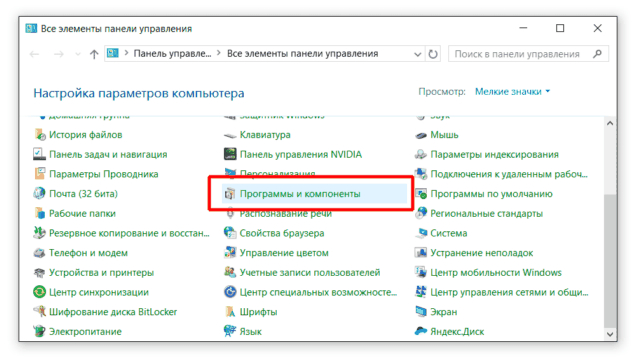
Task: Minimize the control panel window
Action: click(523, 28)
